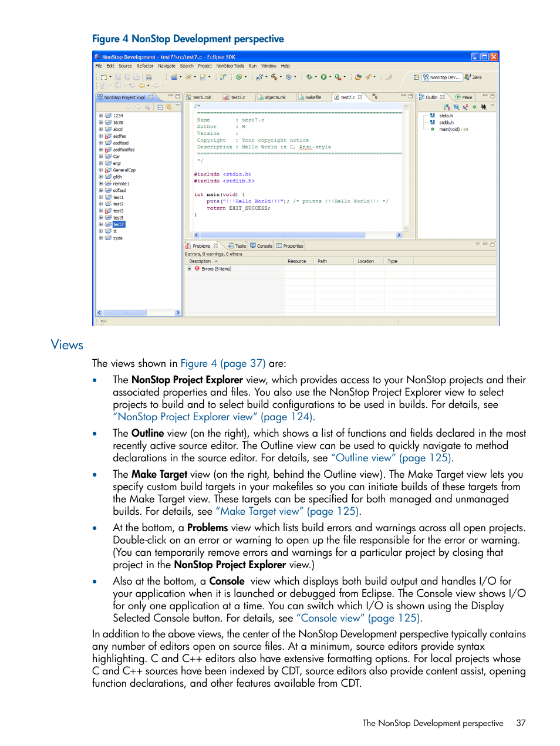Open the Project Explorer view menu dropdown
The width and height of the screenshot is (560, 746).
tap(177, 106)
